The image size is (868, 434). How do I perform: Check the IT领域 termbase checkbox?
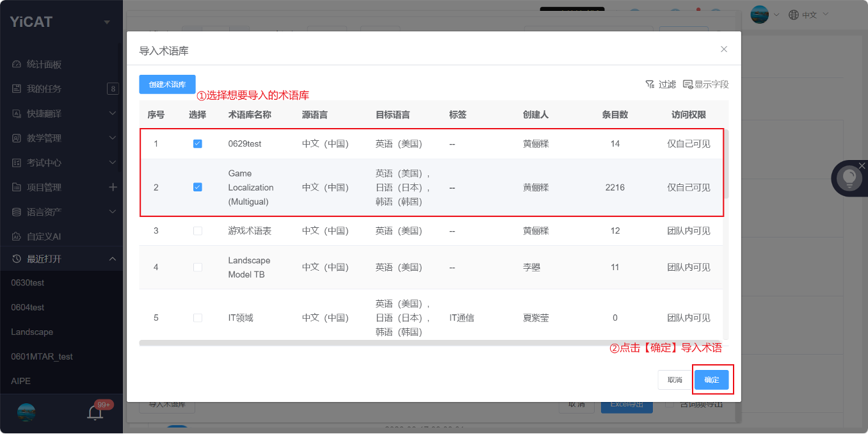[198, 318]
